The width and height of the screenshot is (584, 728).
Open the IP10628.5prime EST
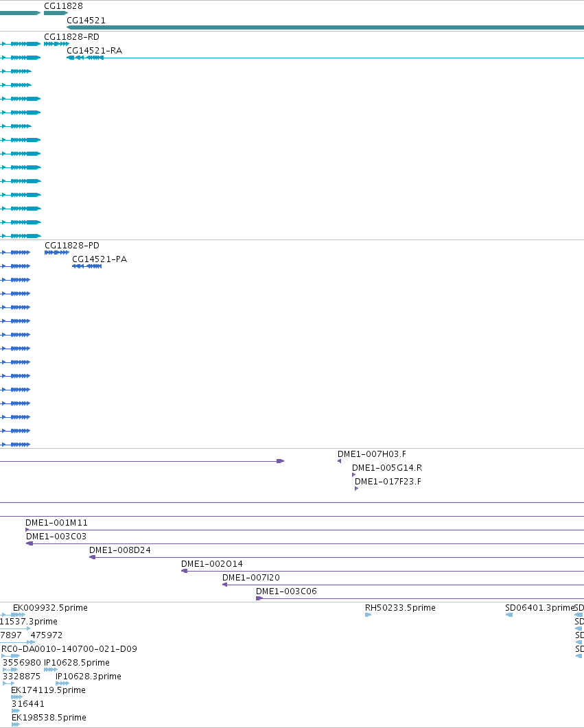click(51, 670)
